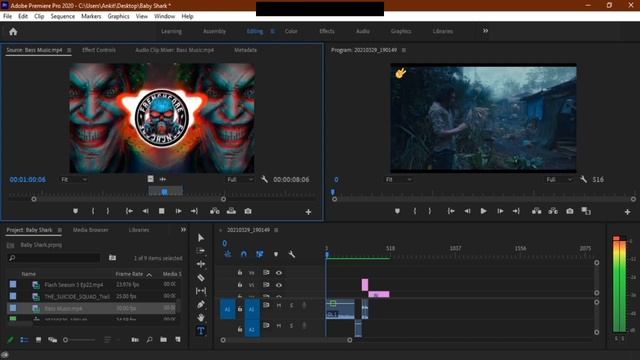This screenshot has width=640, height=360.
Task: Expand Project panel group overflow chevron
Action: click(183, 230)
